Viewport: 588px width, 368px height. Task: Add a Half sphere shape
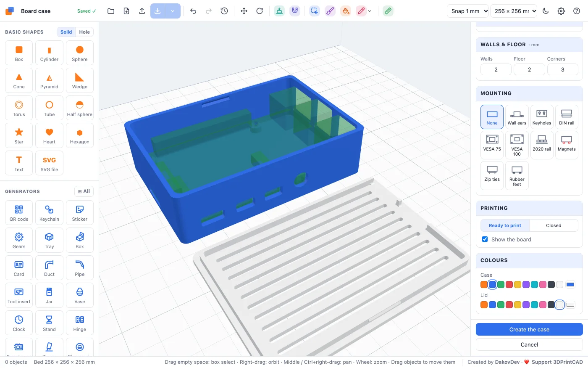click(80, 108)
